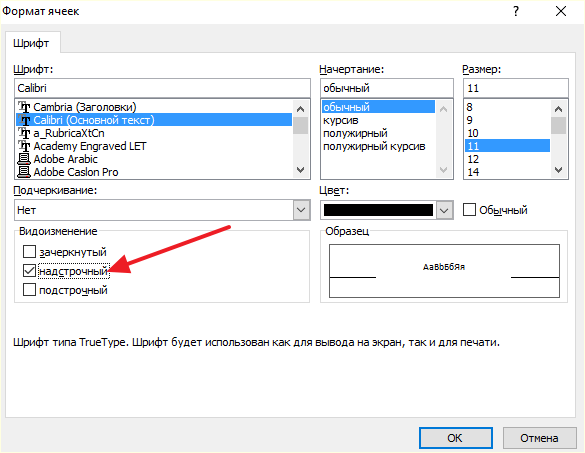
Task: Enable зачеркнутый strikethrough checkbox
Action: [x=29, y=252]
